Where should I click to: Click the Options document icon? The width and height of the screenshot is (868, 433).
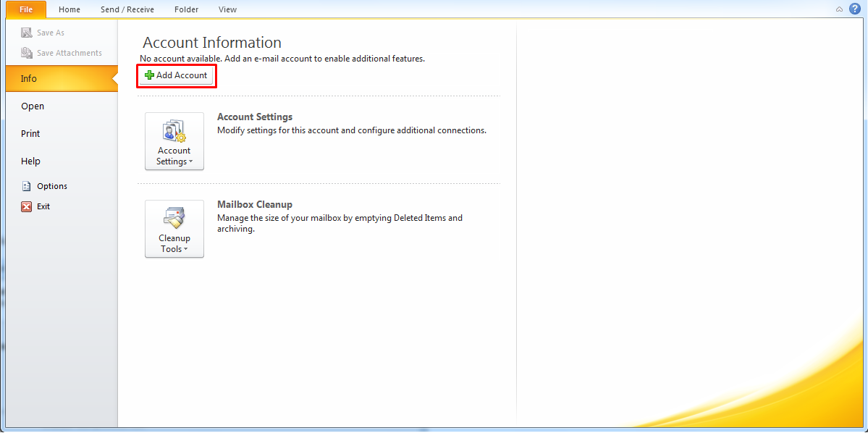[27, 186]
